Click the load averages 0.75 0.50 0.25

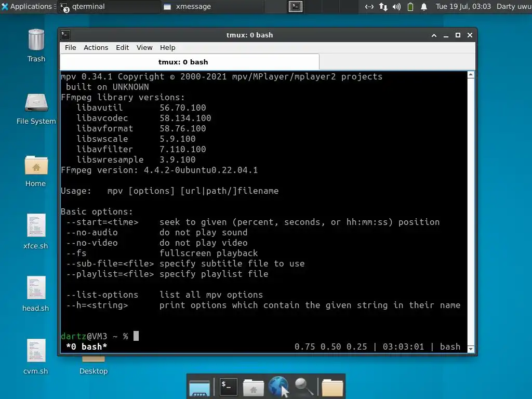pos(331,347)
